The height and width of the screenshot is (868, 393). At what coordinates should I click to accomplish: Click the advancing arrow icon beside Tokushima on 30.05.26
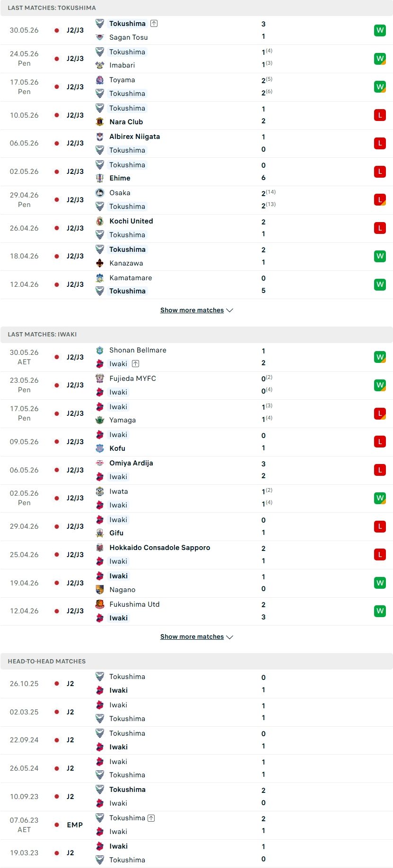(x=154, y=24)
